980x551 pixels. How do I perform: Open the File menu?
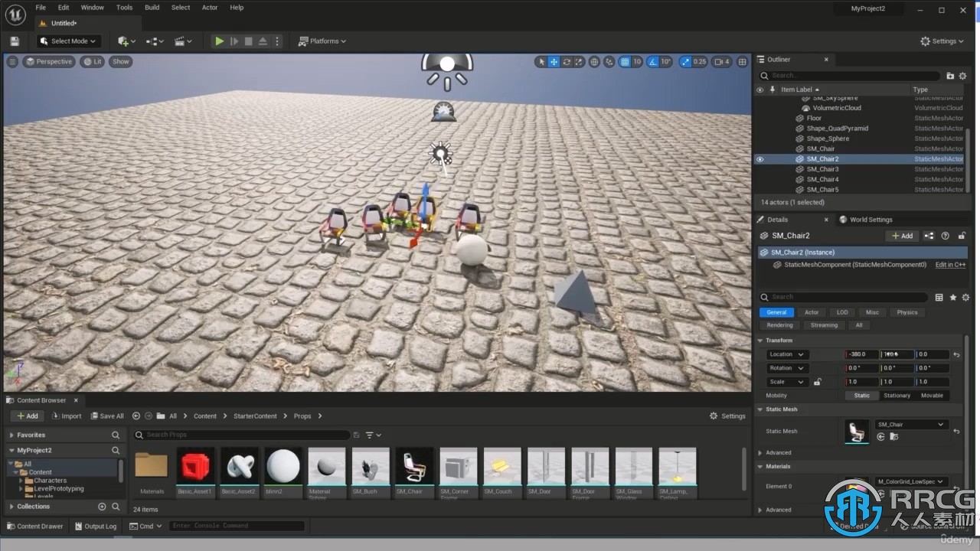[41, 8]
